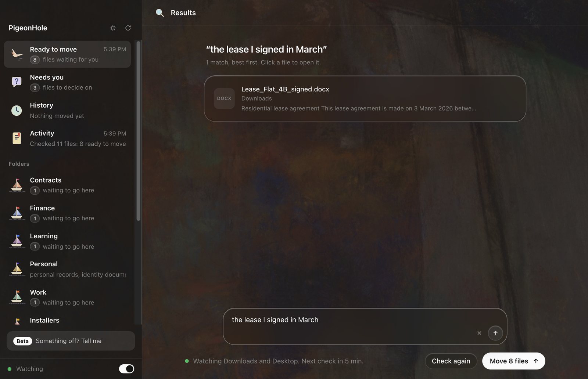The width and height of the screenshot is (588, 379).
Task: Open the Needs you question bubble icon
Action: pos(17,82)
